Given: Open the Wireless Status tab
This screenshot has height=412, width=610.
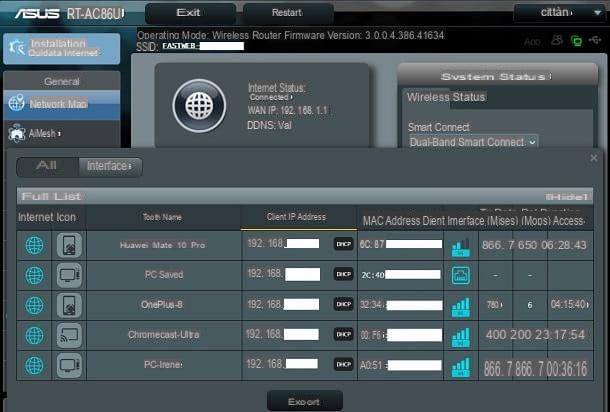Looking at the screenshot, I should click(445, 97).
